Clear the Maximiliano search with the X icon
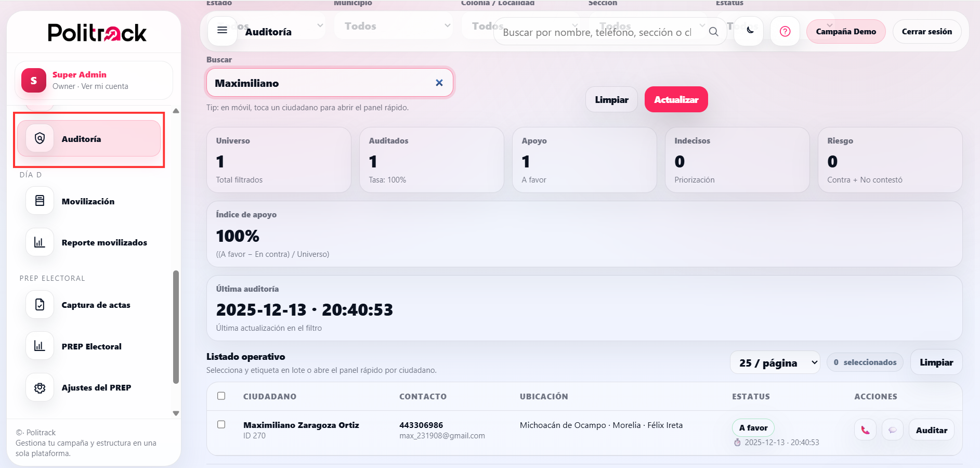The height and width of the screenshot is (468, 980). [x=439, y=82]
